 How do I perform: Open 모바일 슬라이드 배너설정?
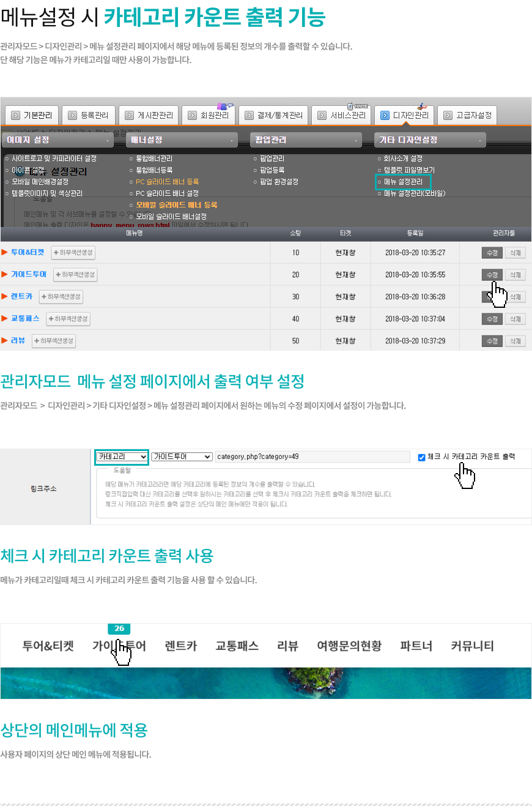tap(171, 217)
